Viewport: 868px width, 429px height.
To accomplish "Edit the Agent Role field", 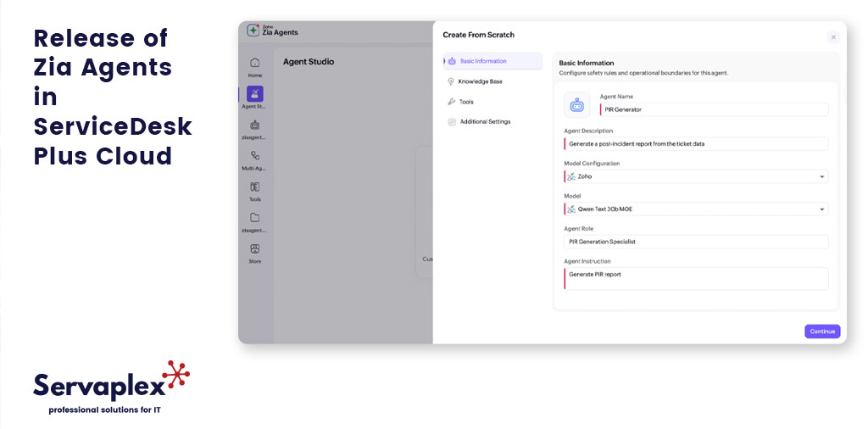I will pos(696,242).
